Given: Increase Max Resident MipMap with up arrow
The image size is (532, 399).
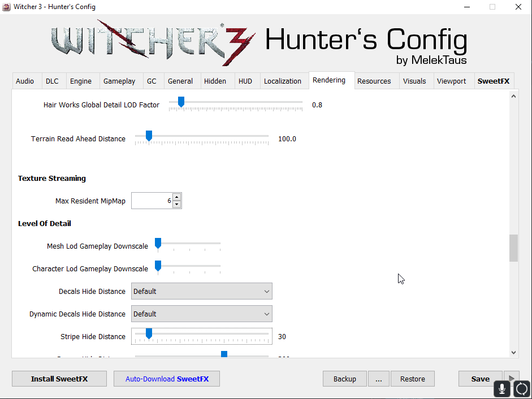Looking at the screenshot, I should click(176, 197).
